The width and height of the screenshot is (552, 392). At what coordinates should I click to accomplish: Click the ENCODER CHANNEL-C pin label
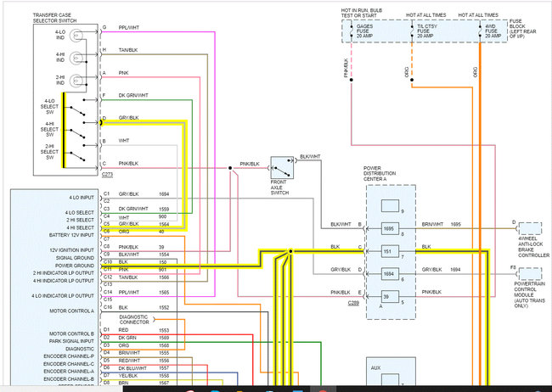tap(69, 364)
